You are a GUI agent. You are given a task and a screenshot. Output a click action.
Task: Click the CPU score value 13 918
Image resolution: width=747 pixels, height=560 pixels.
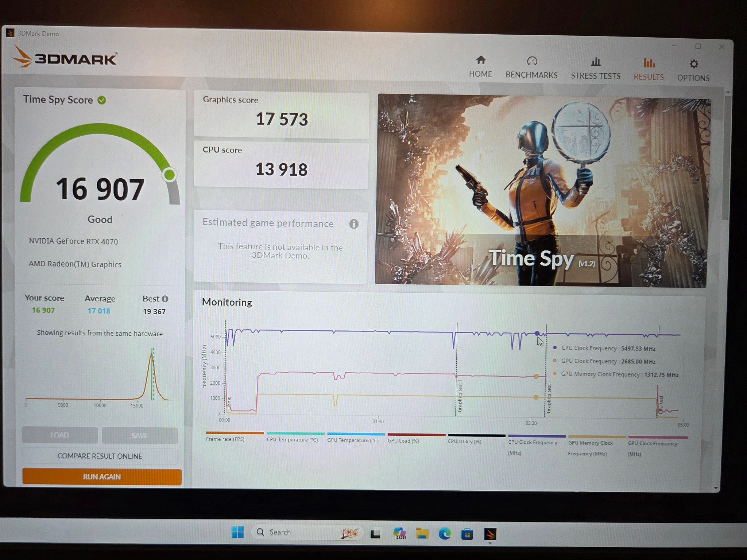coord(281,169)
